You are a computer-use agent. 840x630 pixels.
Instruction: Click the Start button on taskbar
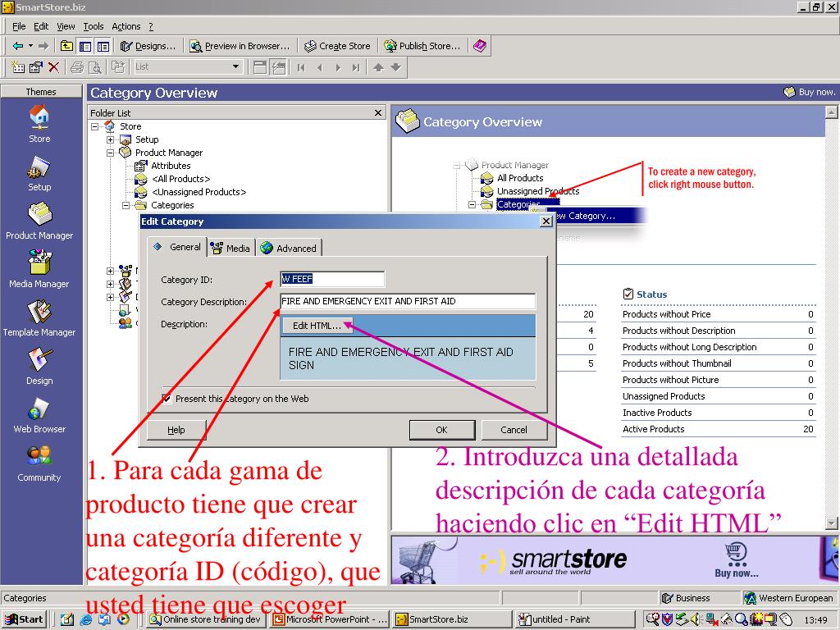tap(24, 619)
